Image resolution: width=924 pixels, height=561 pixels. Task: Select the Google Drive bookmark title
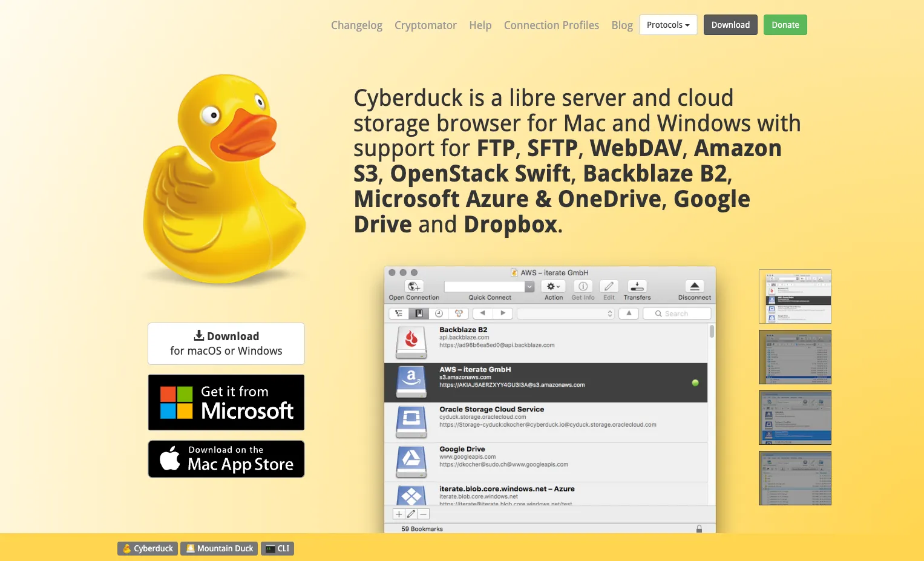point(462,450)
